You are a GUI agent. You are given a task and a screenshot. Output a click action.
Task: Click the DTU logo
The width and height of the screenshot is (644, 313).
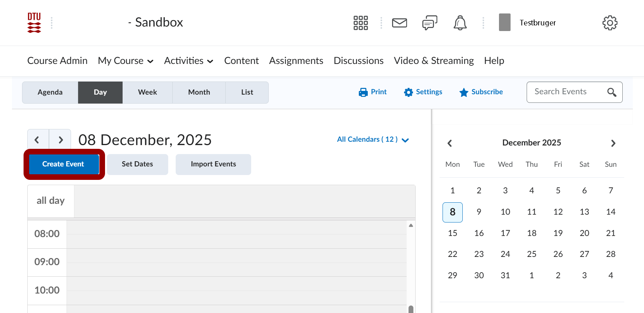34,23
